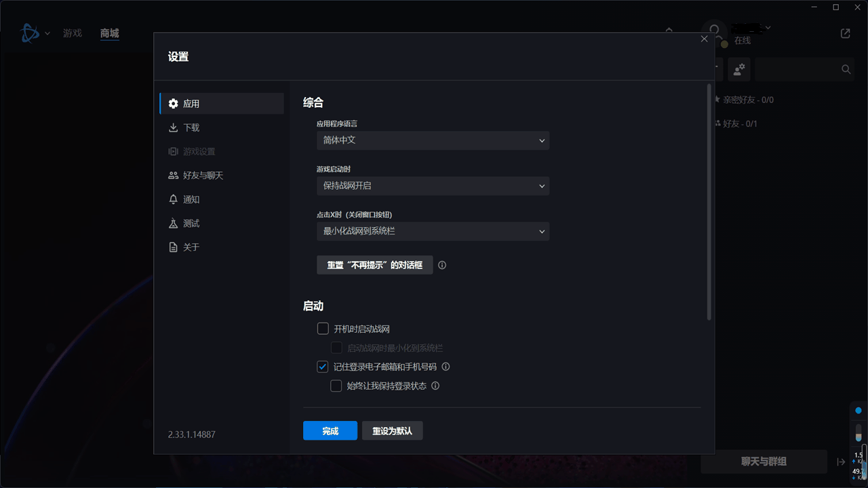This screenshot has height=488, width=868.
Task: Select the 商城 tab in the main window
Action: point(109,33)
